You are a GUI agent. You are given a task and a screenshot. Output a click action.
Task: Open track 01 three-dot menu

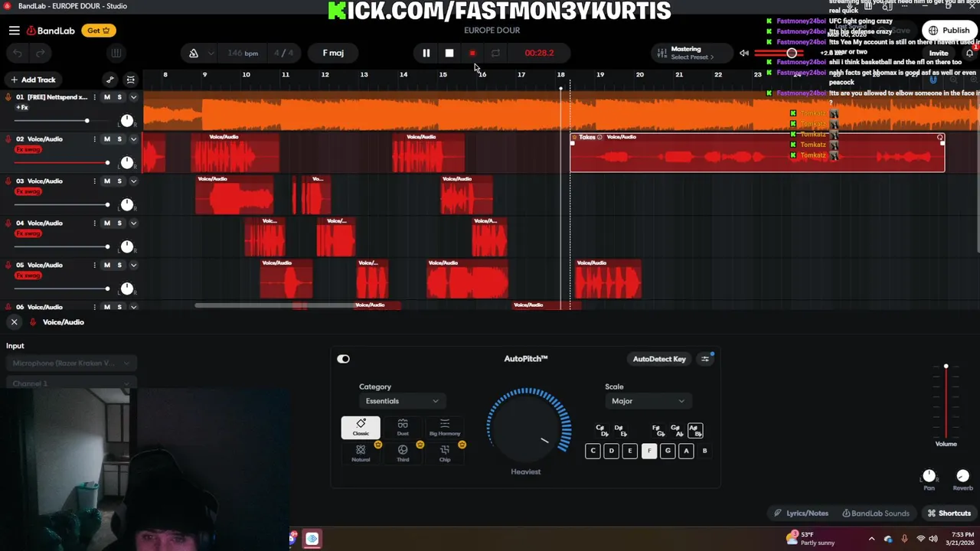tap(95, 97)
